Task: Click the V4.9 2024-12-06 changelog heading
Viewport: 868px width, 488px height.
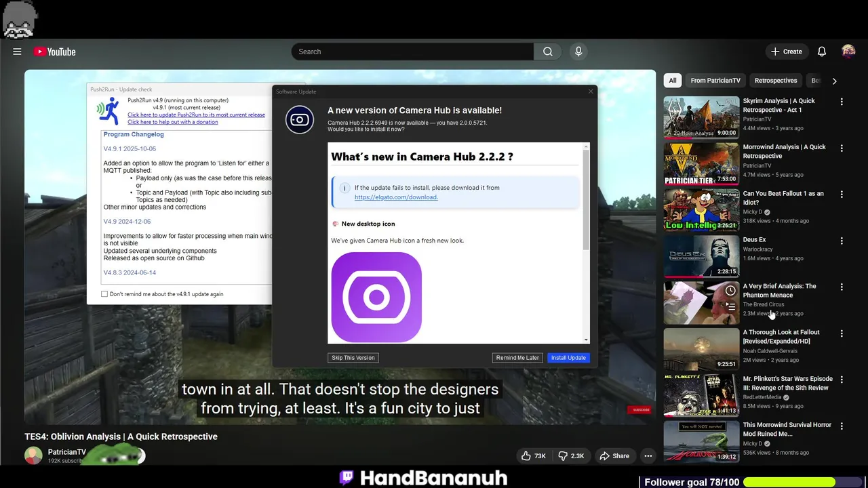Action: click(127, 222)
